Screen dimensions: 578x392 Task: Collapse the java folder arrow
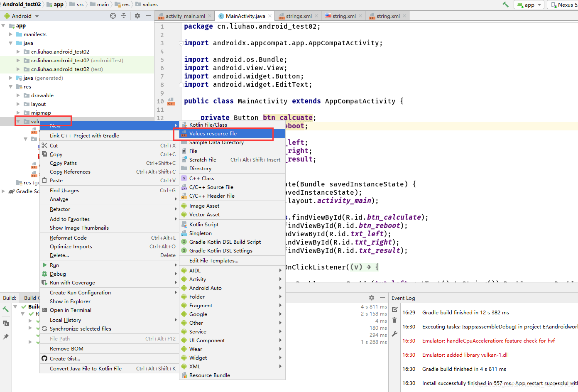click(x=11, y=43)
